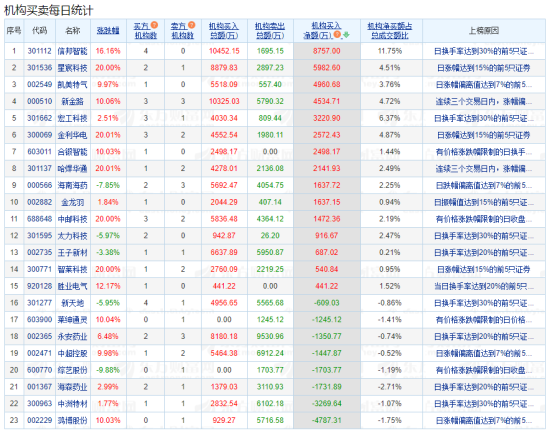
Task: Open stock code 300069
Action: click(40, 135)
